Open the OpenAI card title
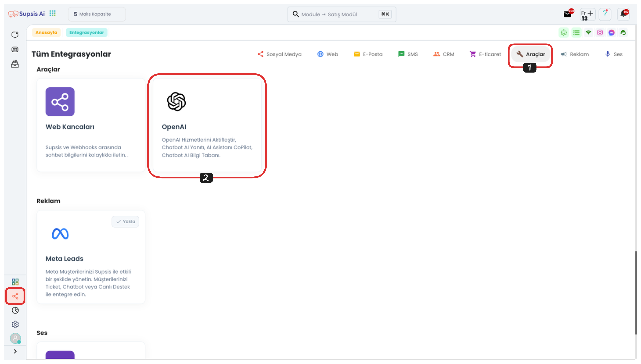This screenshot has height=364, width=641. (174, 127)
